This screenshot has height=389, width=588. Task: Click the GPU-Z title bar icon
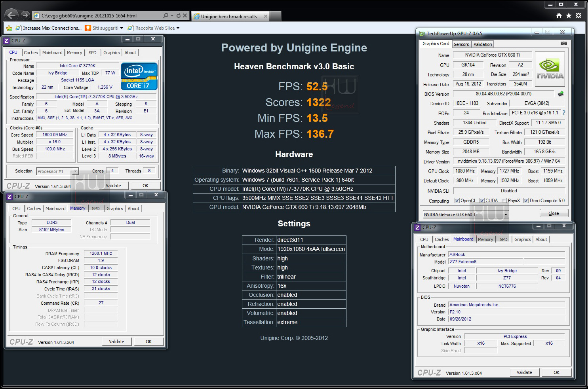422,34
